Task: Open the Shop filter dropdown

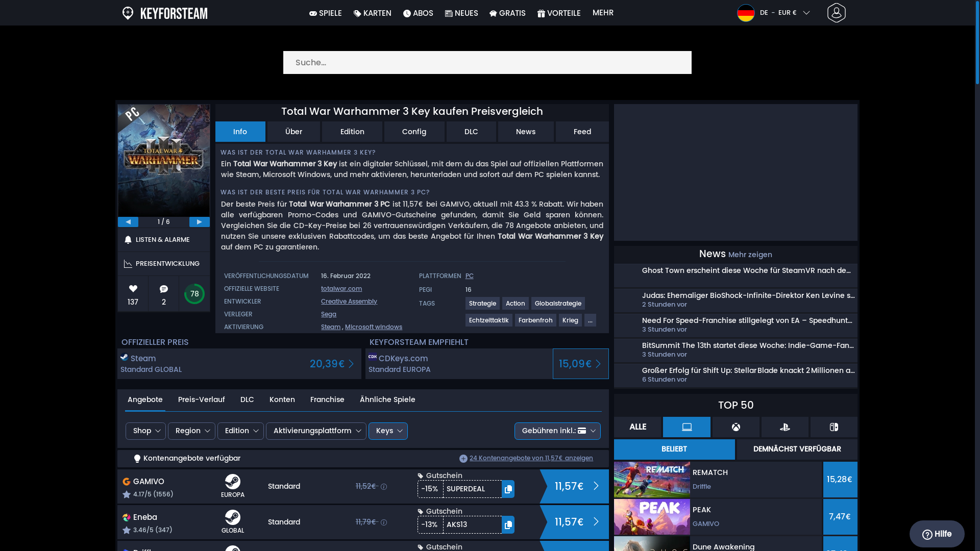Action: 145,431
